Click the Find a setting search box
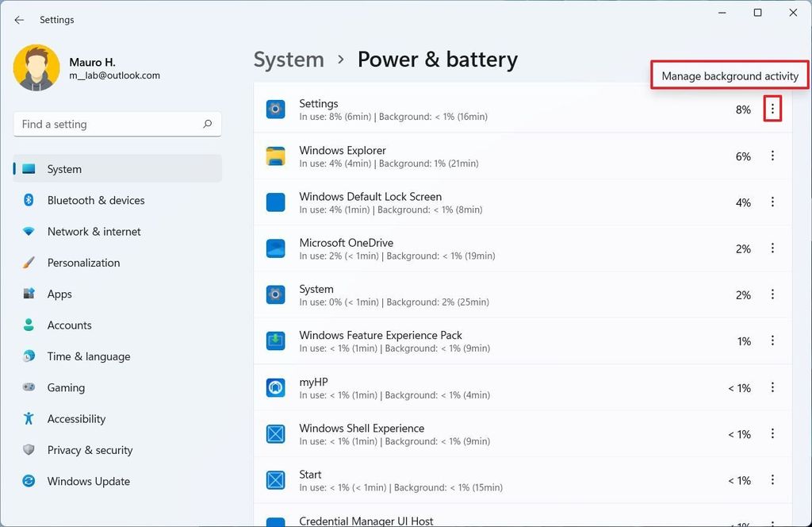 tap(117, 124)
